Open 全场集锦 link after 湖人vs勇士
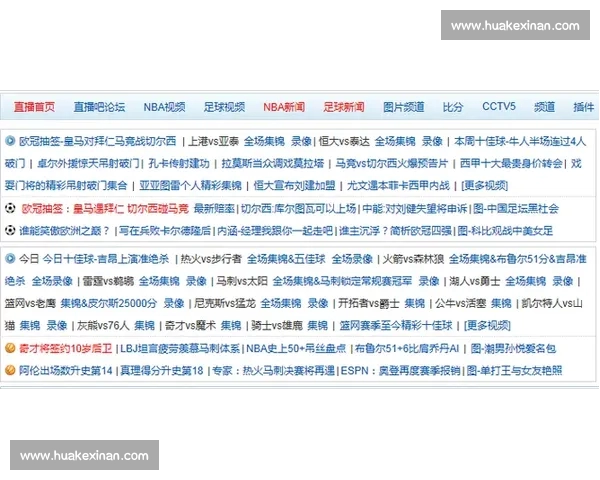Image resolution: width=600 pixels, height=480 pixels. point(526,281)
